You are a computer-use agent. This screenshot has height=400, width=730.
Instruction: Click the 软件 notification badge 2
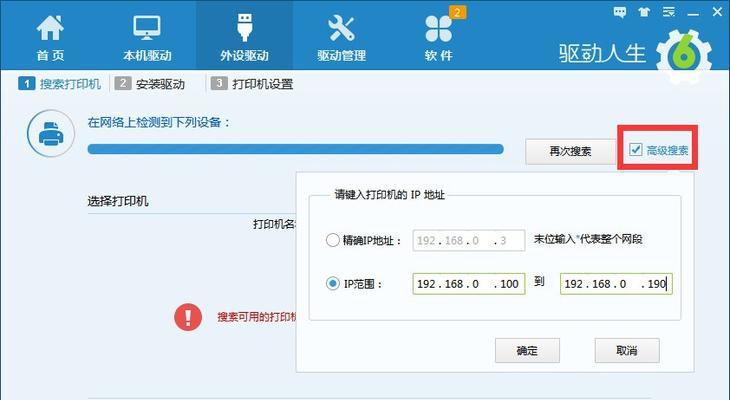pyautogui.click(x=457, y=12)
